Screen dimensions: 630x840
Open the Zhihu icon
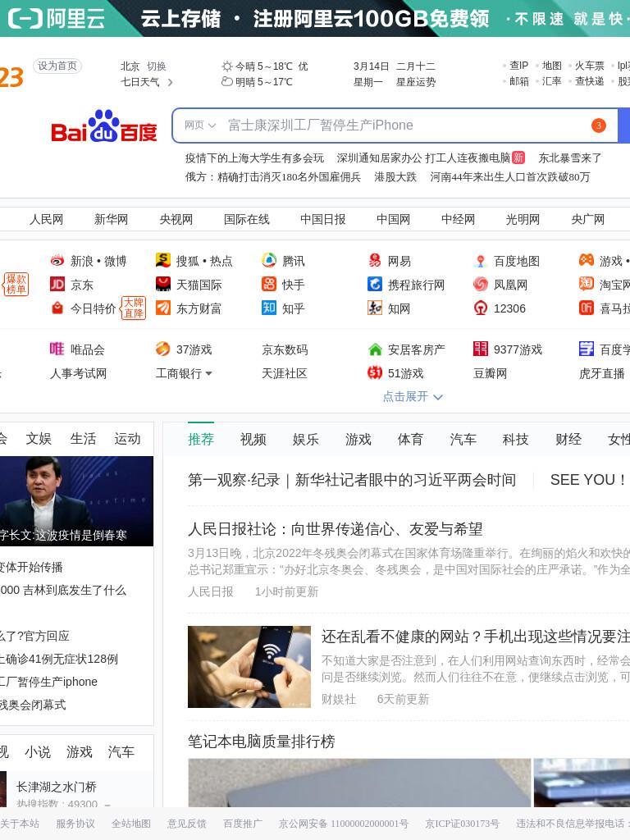(x=269, y=308)
